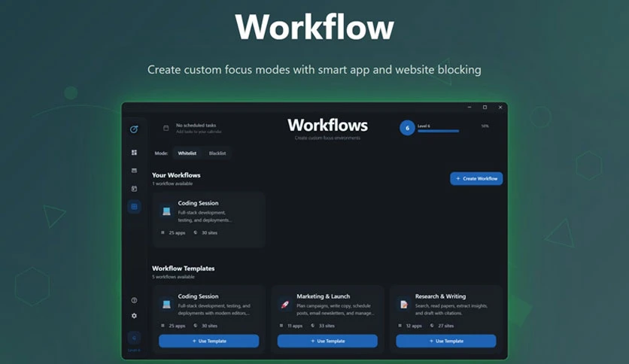
Task: Click globe icon beside 33 sites
Action: click(x=312, y=326)
